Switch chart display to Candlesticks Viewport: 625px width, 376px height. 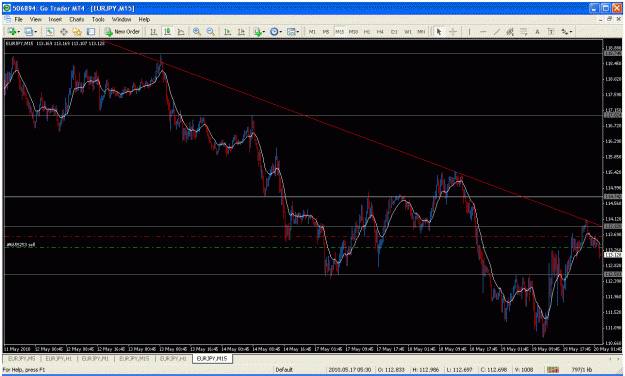[x=167, y=31]
